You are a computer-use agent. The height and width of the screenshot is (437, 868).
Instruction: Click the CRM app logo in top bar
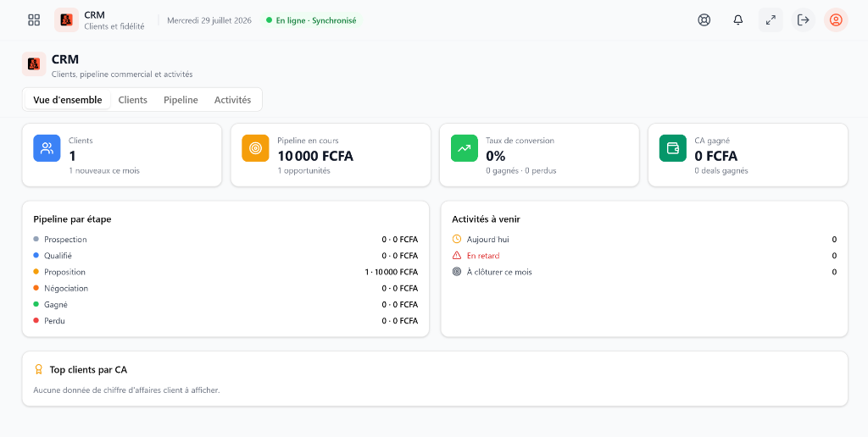pyautogui.click(x=66, y=20)
